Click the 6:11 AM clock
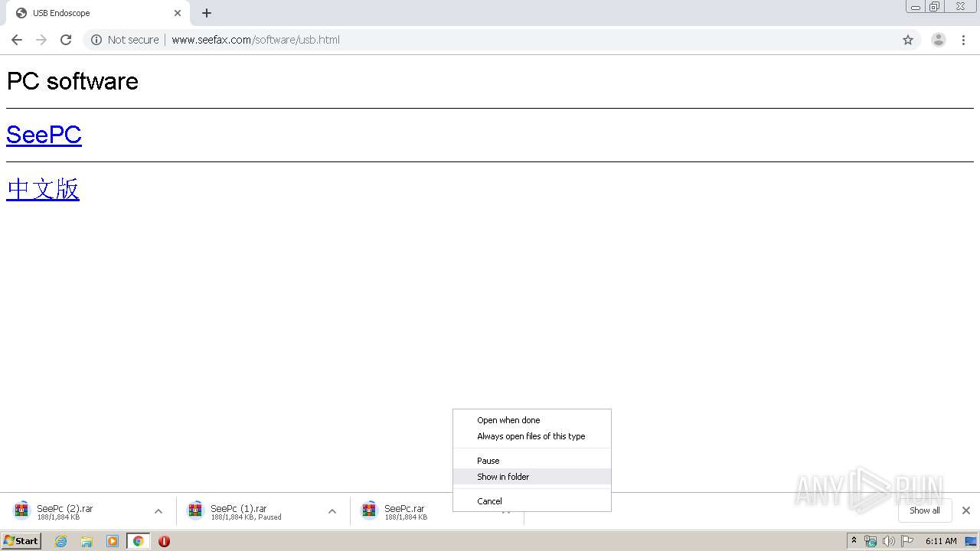980x551 pixels. (941, 541)
